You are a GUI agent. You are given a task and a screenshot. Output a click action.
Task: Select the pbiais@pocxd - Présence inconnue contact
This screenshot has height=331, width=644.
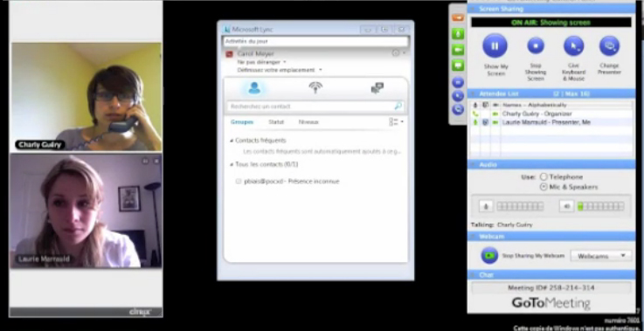(x=292, y=182)
